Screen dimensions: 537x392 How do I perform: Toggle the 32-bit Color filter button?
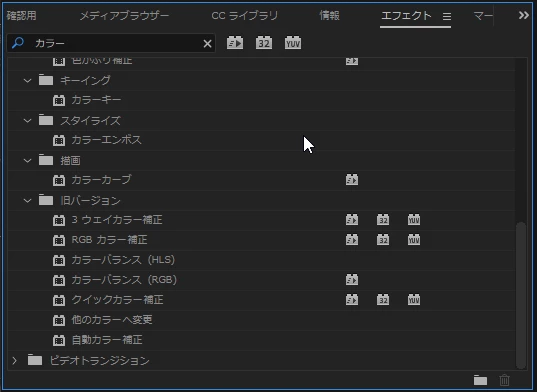[264, 43]
